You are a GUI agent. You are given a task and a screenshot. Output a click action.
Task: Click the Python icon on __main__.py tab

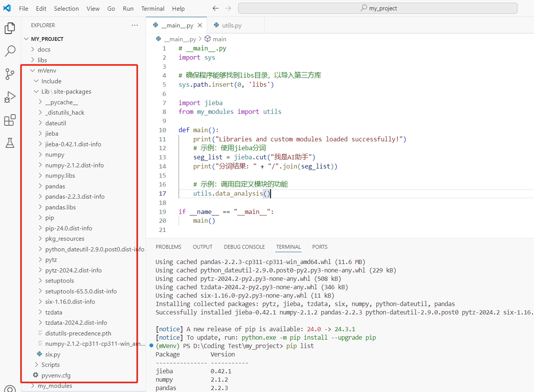tap(156, 25)
